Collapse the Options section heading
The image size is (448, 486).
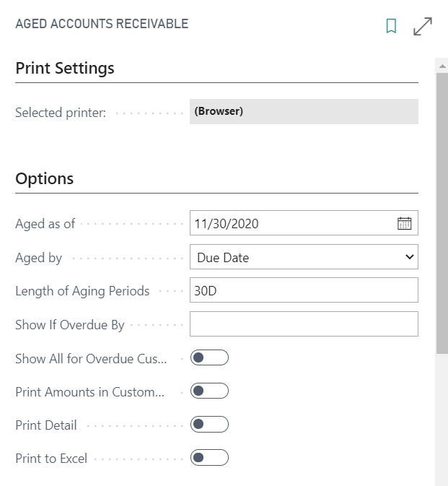44,179
